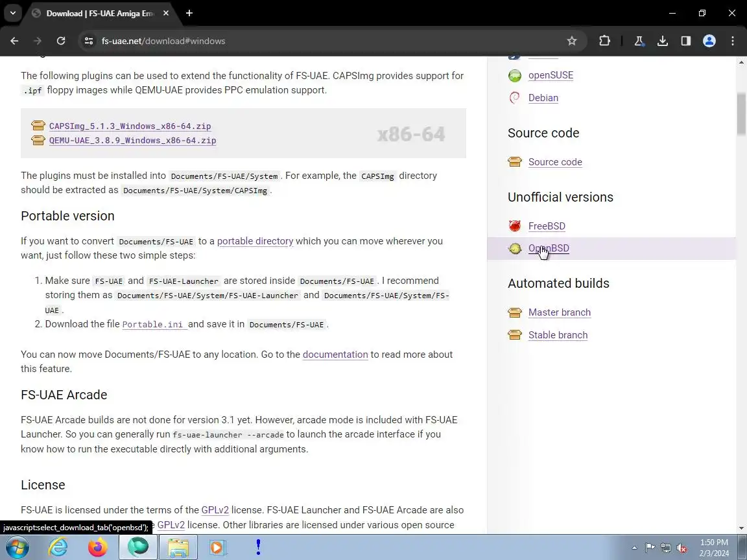Click the scrollbar up arrow

coord(741,62)
